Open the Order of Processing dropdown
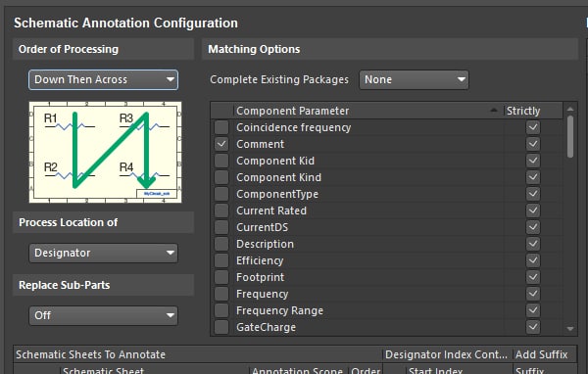This screenshot has height=374, width=588. click(x=103, y=79)
